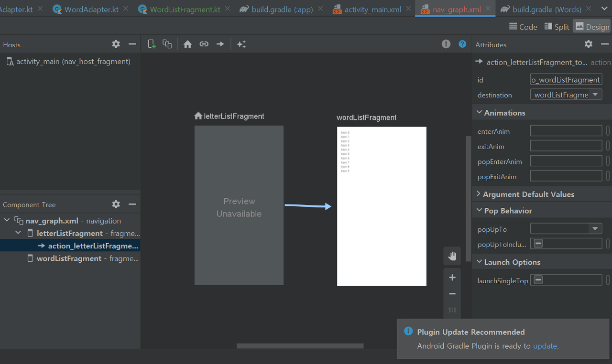Toggle the launchSingleTop checkbox
The height and width of the screenshot is (364, 612).
coord(538,280)
